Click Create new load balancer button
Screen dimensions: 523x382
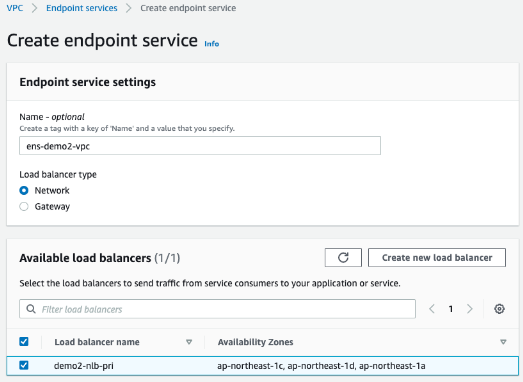pyautogui.click(x=437, y=258)
